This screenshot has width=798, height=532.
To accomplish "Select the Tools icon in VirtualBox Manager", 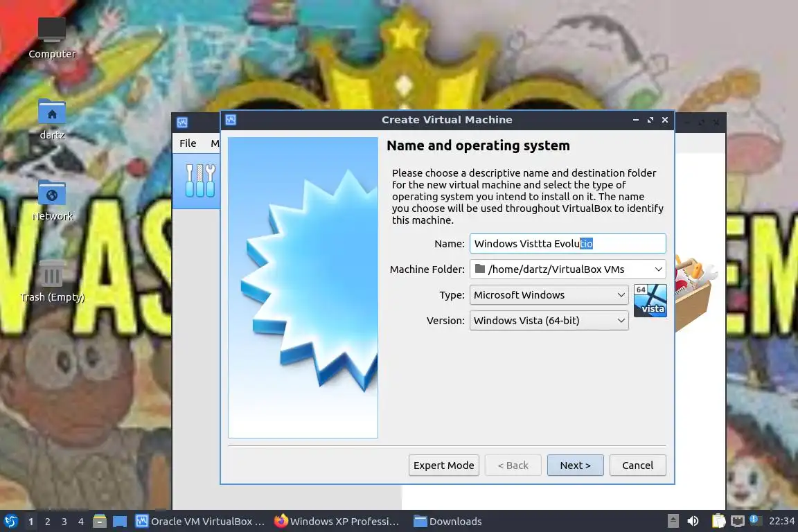I will [x=200, y=181].
